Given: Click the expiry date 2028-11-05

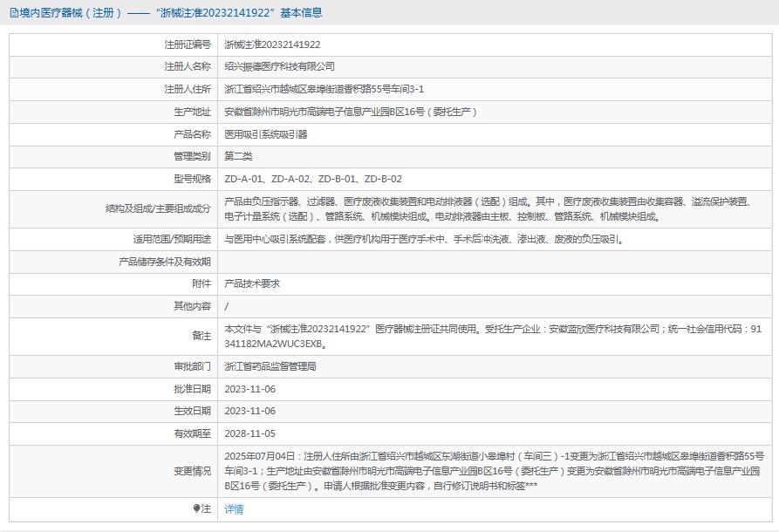Looking at the screenshot, I should (x=249, y=433).
